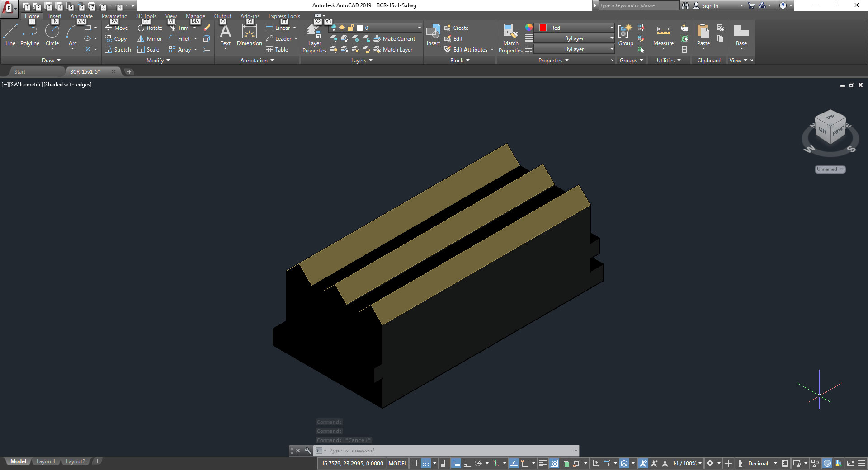Toggle drawing grid display in status bar

point(415,463)
